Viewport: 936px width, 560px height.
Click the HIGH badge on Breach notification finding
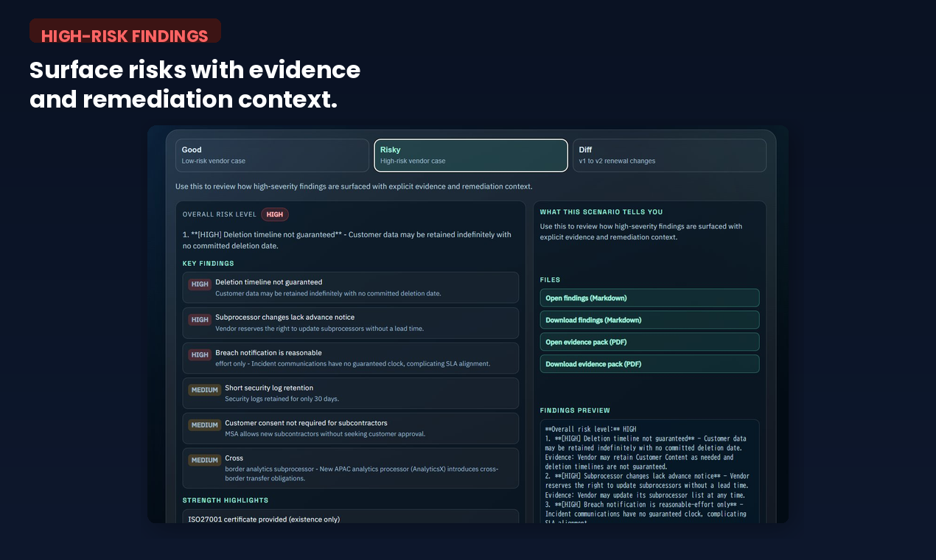(199, 354)
